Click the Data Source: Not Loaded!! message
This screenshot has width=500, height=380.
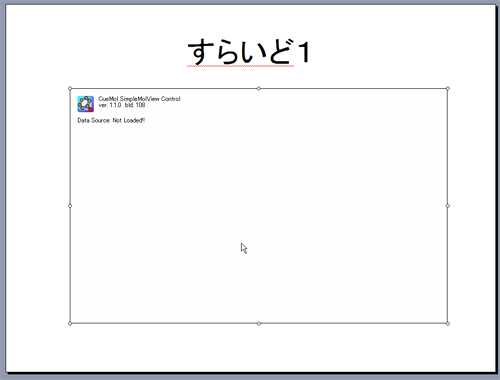(x=111, y=120)
